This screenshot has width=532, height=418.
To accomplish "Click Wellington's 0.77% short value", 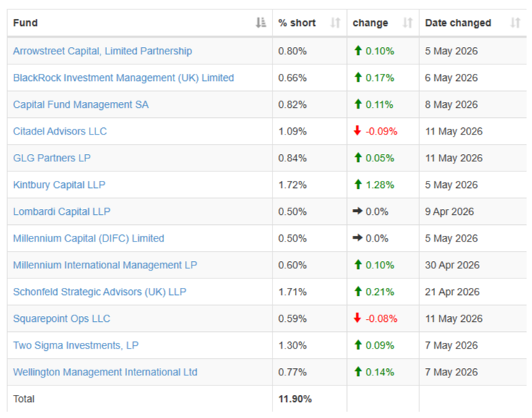I will pyautogui.click(x=293, y=372).
